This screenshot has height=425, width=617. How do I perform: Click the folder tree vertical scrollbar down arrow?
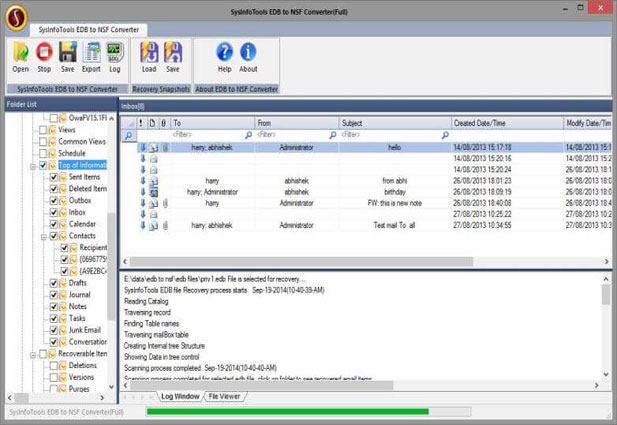coord(111,387)
